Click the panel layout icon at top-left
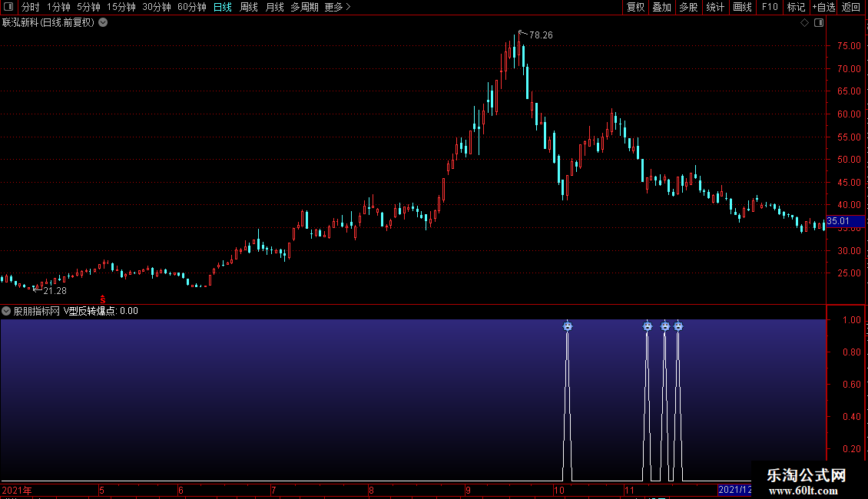Screen dimensions: 868x499 tap(8, 7)
